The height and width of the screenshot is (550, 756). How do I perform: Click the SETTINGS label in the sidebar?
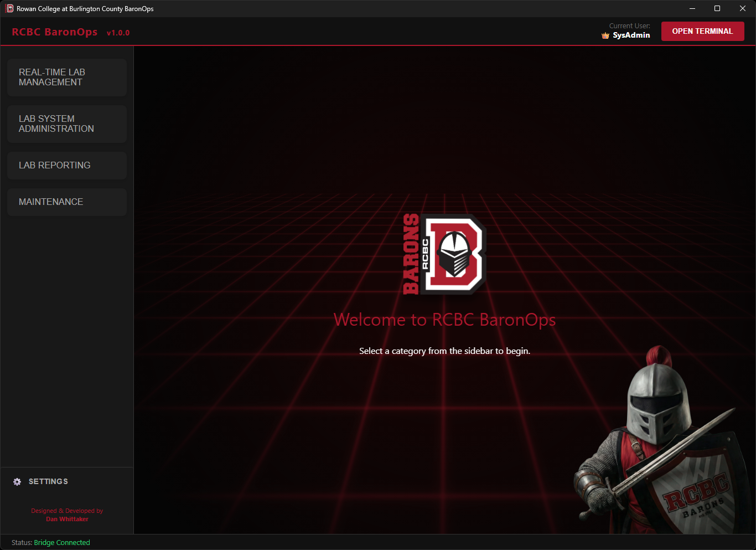48,481
